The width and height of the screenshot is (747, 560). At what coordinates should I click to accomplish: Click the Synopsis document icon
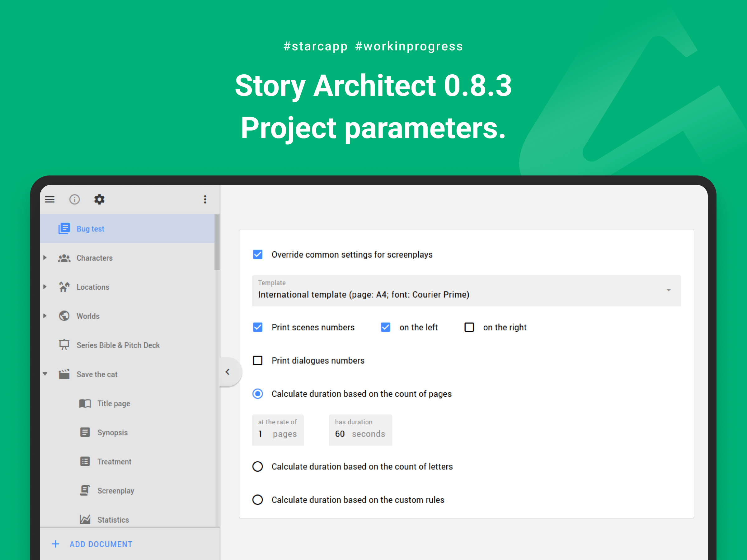(x=85, y=432)
